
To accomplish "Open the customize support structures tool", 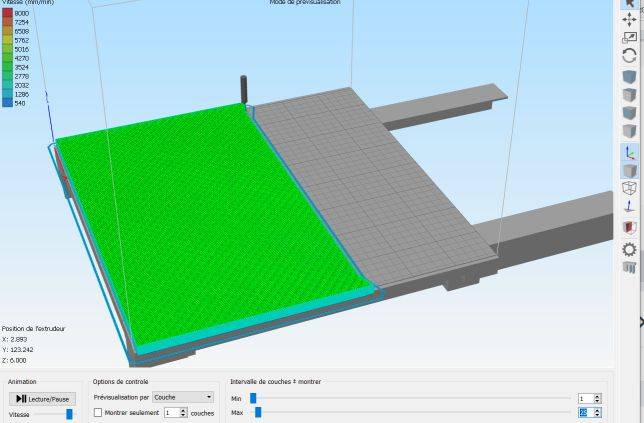I will coord(629,267).
